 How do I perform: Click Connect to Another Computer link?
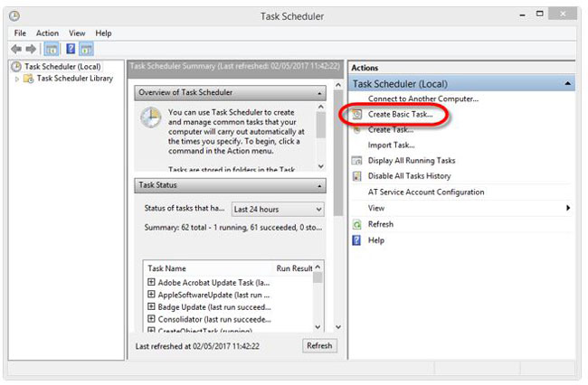click(422, 99)
